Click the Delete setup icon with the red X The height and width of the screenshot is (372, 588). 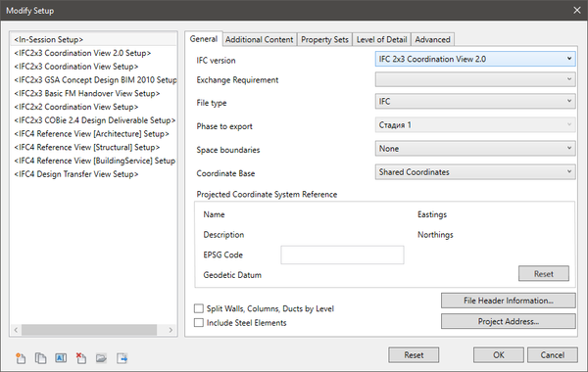[x=81, y=358]
